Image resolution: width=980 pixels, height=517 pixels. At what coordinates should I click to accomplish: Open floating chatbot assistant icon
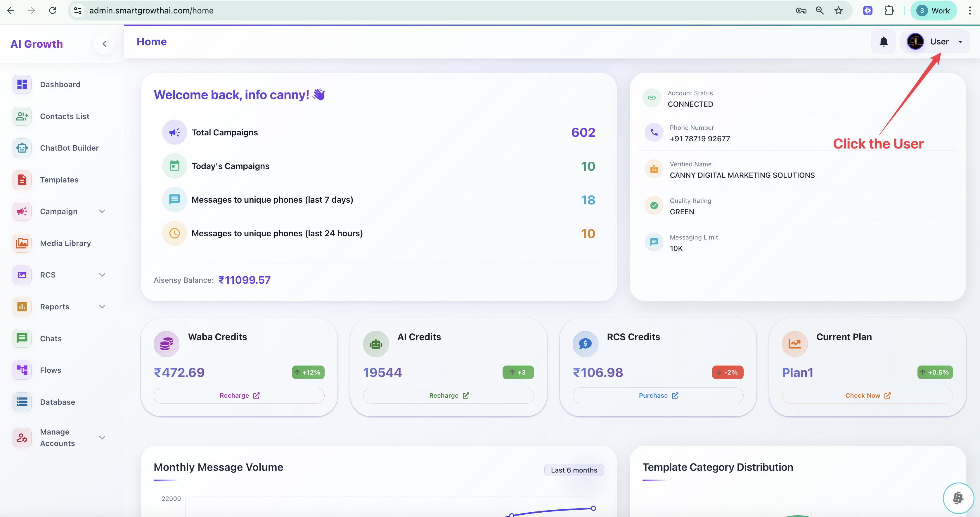958,498
